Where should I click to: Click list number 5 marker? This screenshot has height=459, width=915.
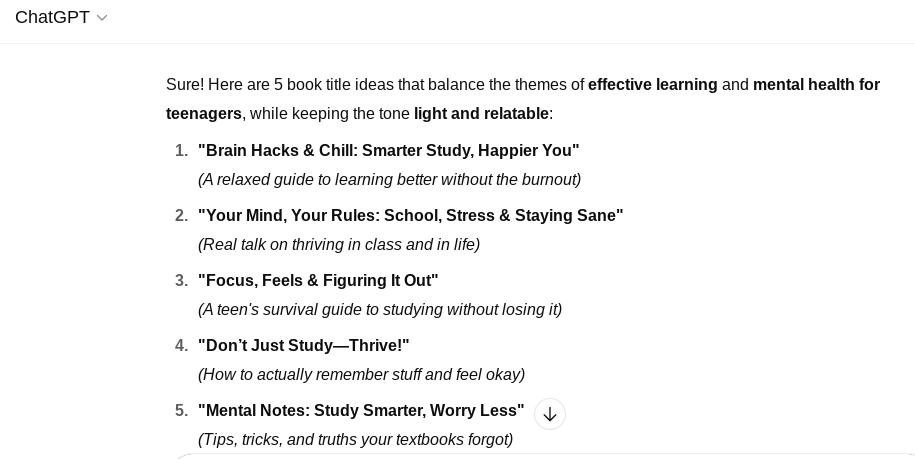(x=181, y=411)
